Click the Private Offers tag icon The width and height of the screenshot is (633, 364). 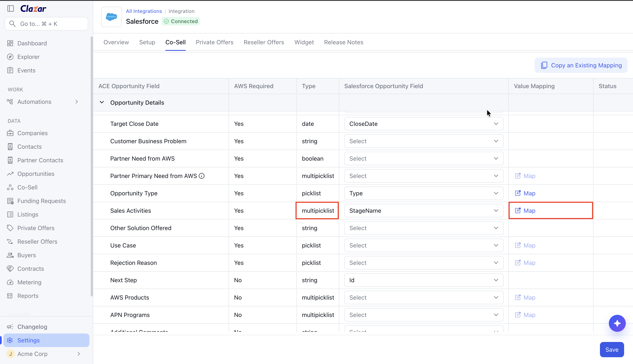(x=10, y=228)
